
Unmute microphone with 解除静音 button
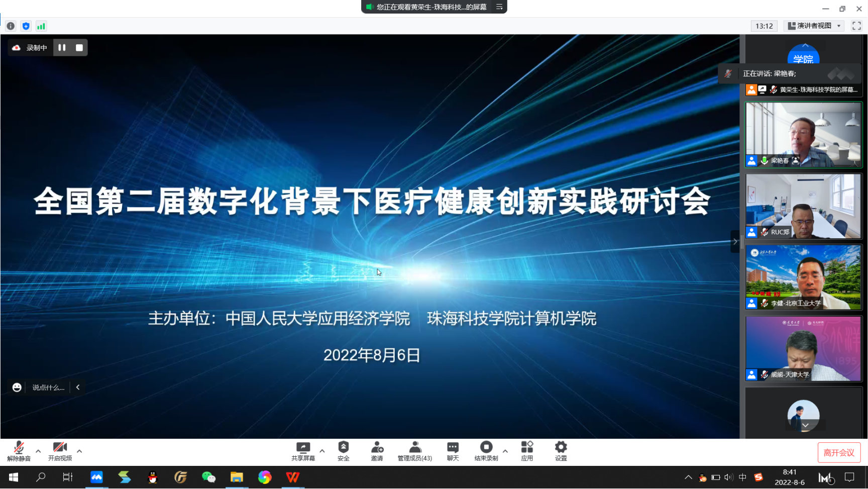coord(19,451)
